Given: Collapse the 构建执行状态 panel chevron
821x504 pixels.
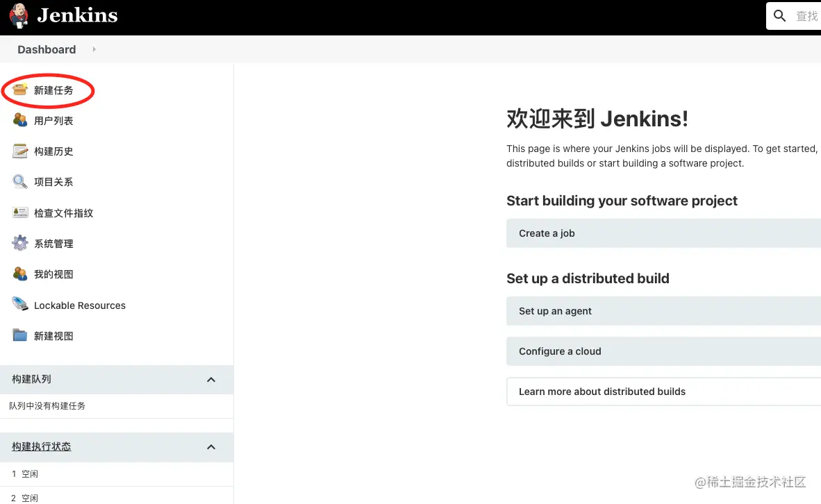Looking at the screenshot, I should click(211, 447).
